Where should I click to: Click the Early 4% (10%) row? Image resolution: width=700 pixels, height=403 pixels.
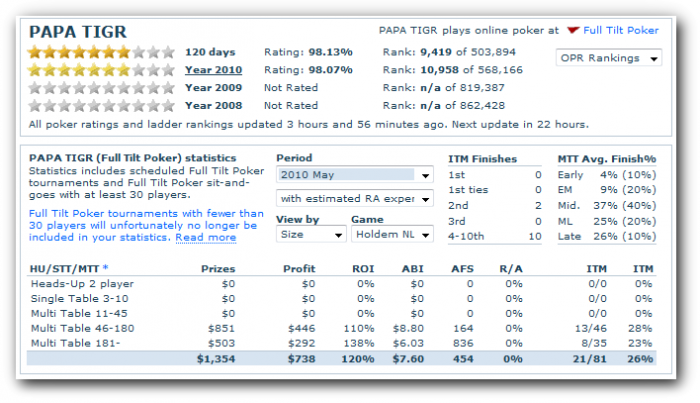(607, 174)
